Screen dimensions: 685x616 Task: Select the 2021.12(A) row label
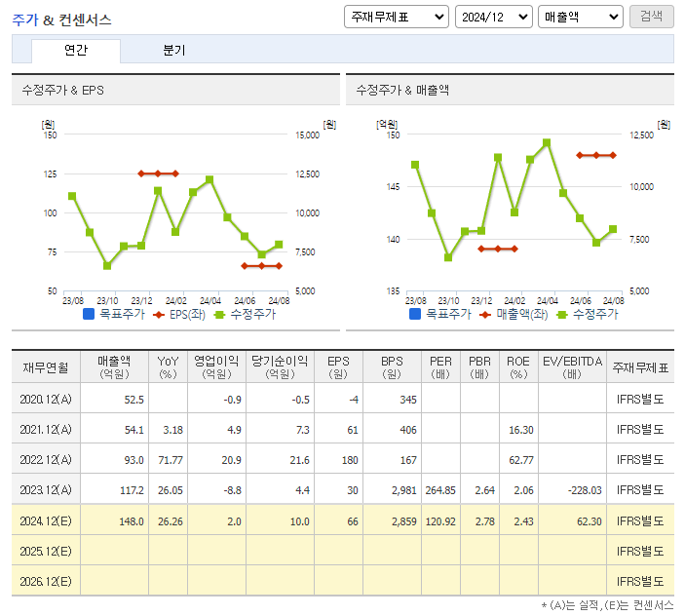coord(46,429)
